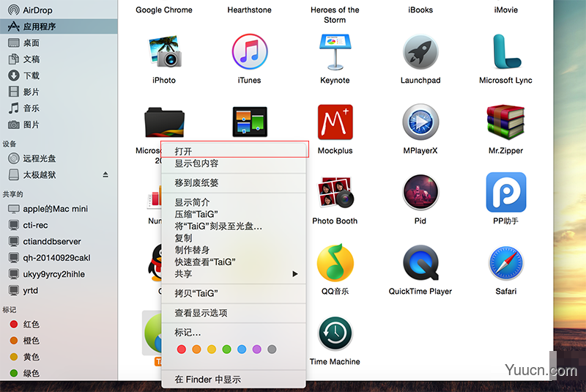Select the Microsoft Office folder icon
This screenshot has width=586, height=392.
coord(164,122)
